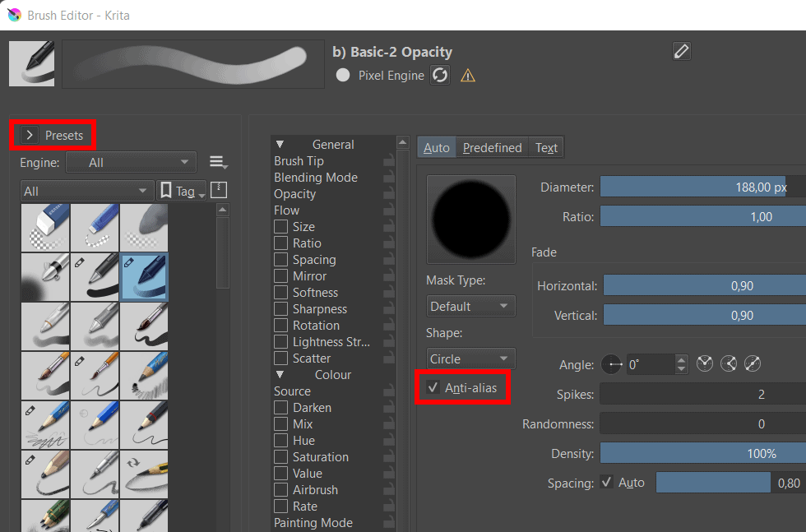Click the first flip icon after Angle
The width and height of the screenshot is (806, 532).
705,363
